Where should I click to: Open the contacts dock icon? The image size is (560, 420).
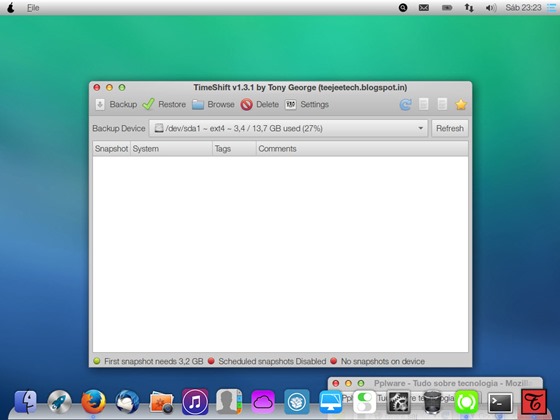[x=229, y=402]
